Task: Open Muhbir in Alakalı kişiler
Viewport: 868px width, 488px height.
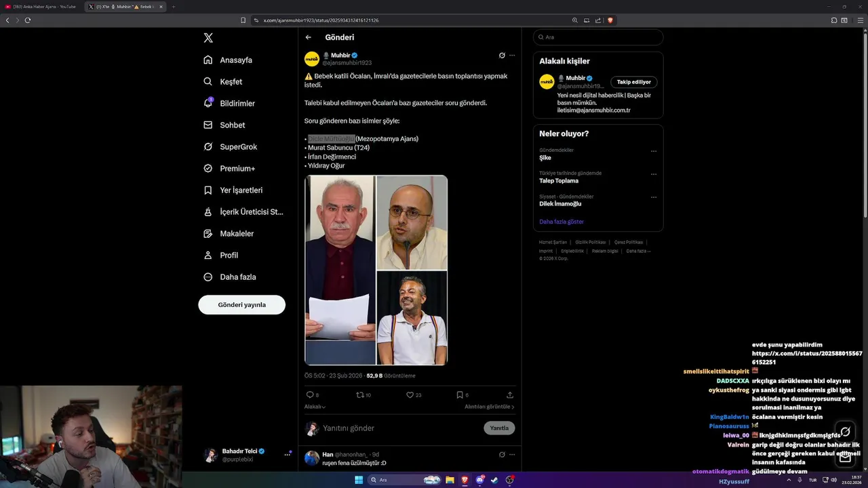Action: click(x=576, y=78)
